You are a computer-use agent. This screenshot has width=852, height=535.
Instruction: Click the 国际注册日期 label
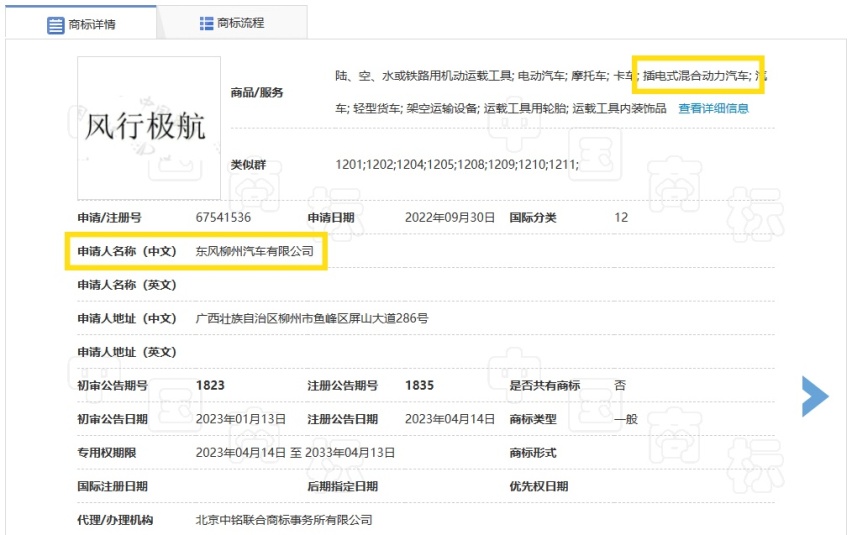tap(112, 486)
